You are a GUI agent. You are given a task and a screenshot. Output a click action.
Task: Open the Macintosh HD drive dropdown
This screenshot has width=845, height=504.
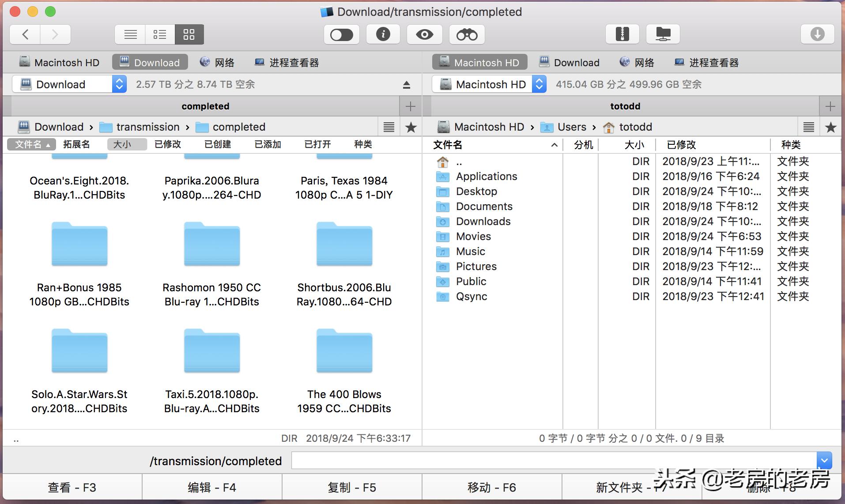coord(539,84)
